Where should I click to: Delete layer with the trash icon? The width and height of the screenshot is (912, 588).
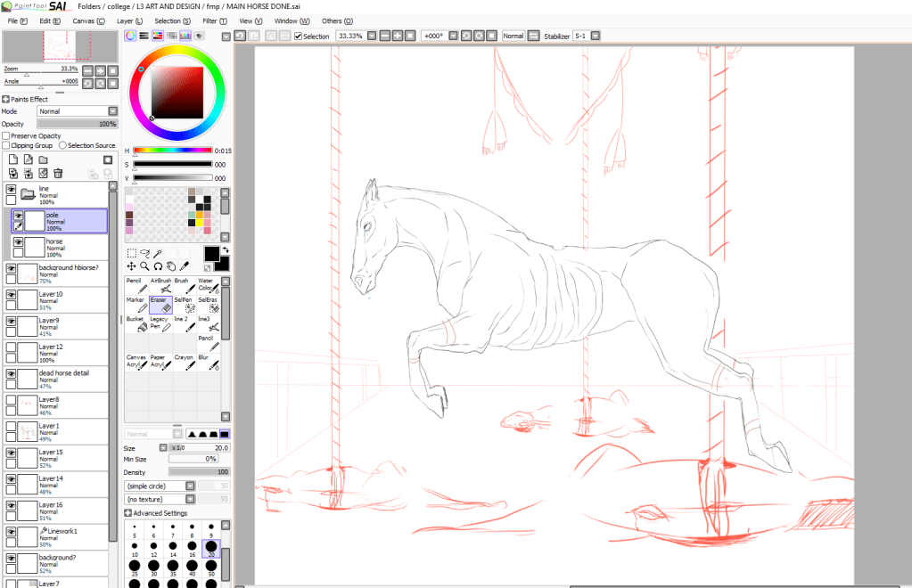tap(58, 173)
